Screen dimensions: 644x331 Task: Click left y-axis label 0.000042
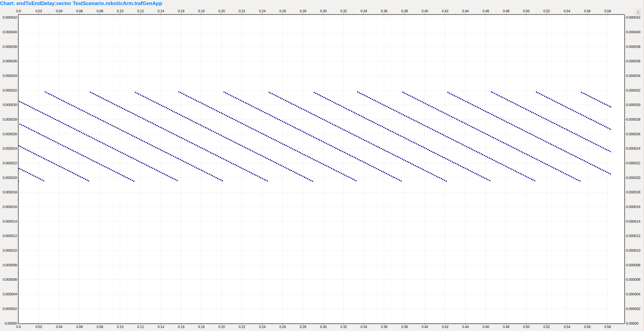pyautogui.click(x=10, y=18)
